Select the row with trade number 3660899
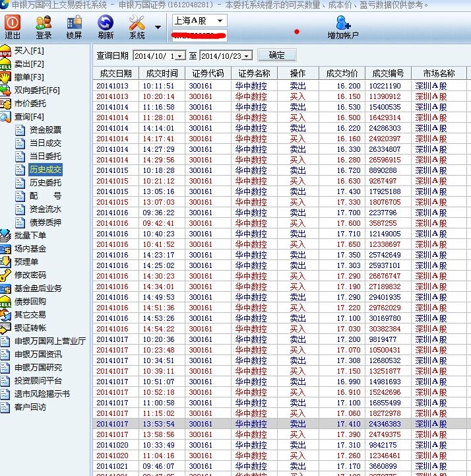This screenshot has height=476, width=471. point(282,466)
